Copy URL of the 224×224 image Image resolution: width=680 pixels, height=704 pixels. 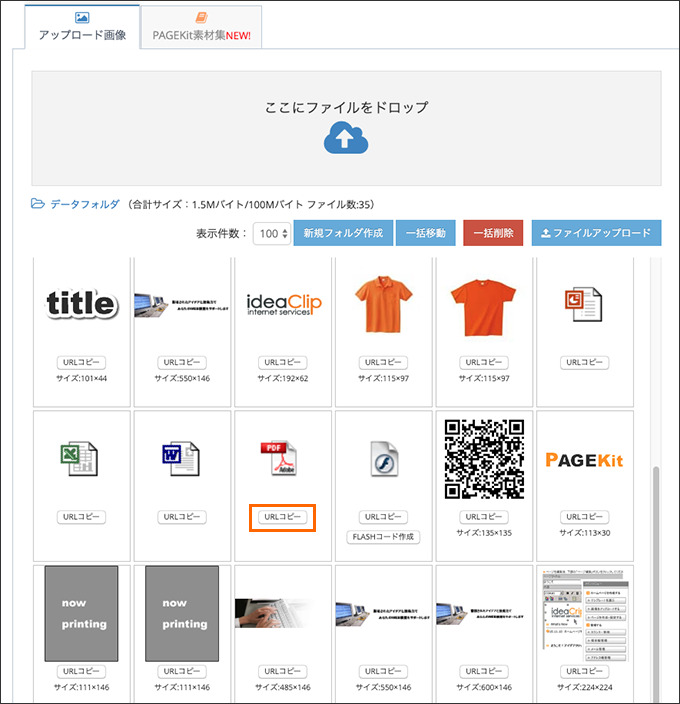coord(584,671)
